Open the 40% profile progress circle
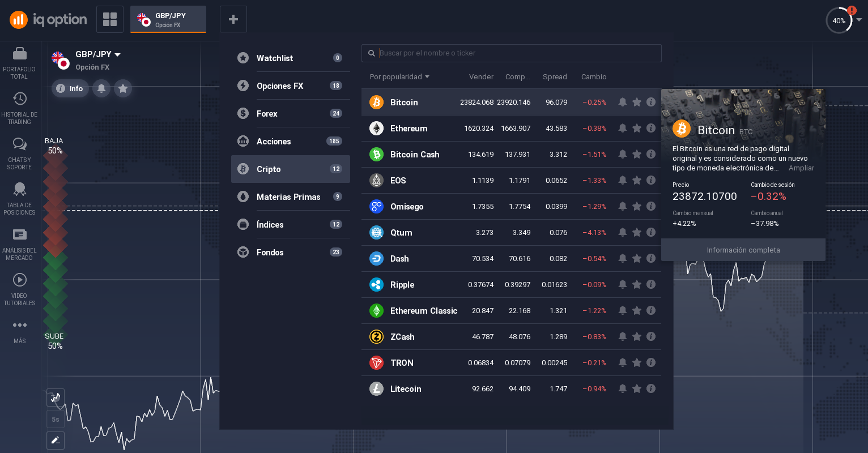868x453 pixels. click(839, 20)
